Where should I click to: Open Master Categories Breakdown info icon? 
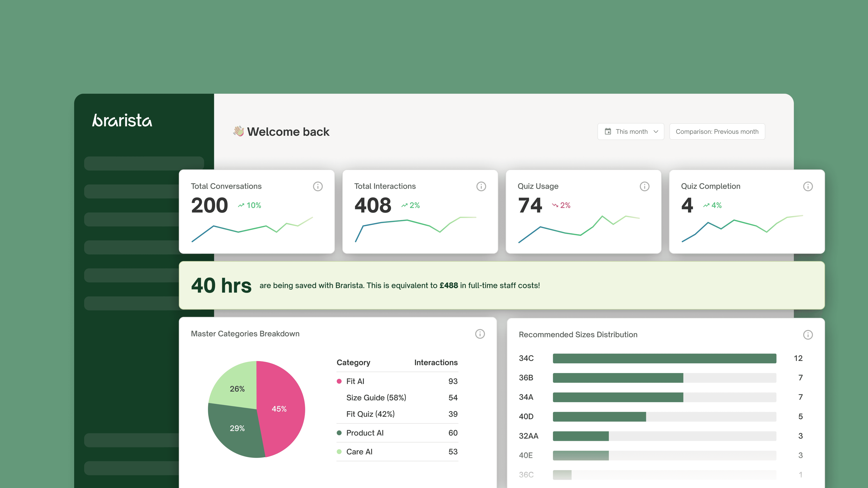480,334
